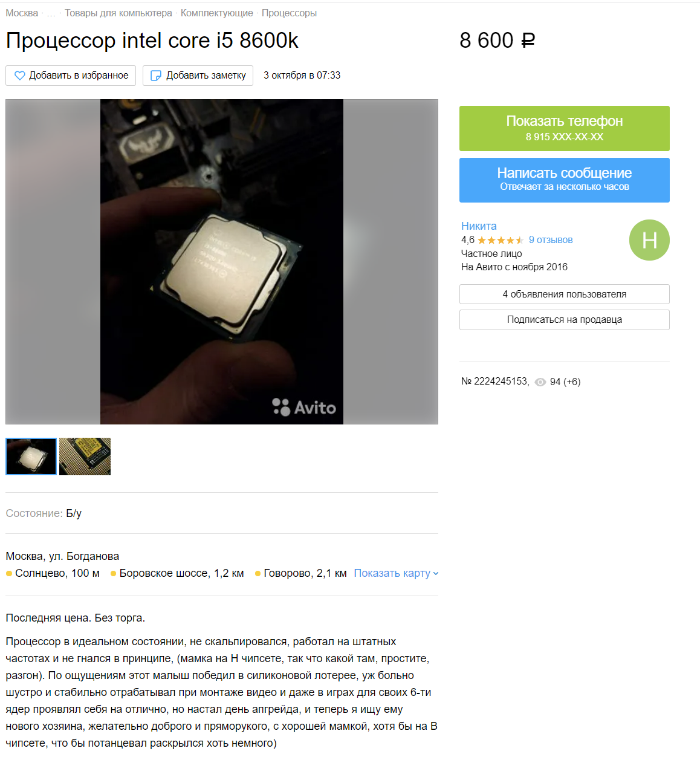Open Комплектующие breadcrumb link
700x757 pixels.
[x=217, y=13]
